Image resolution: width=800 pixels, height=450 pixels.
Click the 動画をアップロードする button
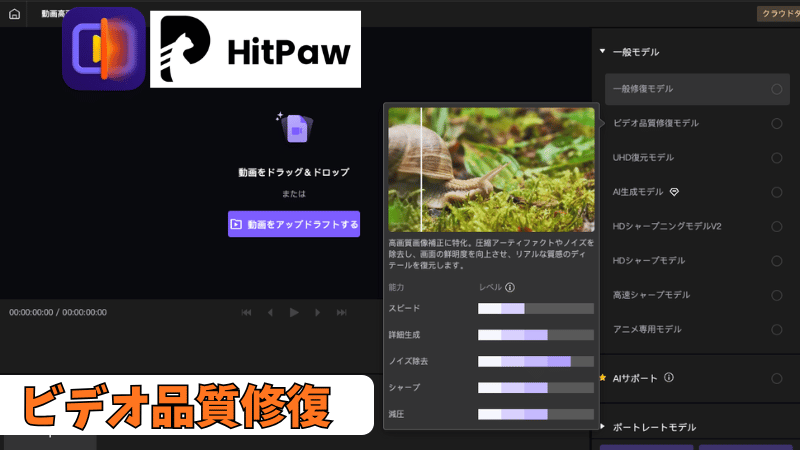click(294, 224)
